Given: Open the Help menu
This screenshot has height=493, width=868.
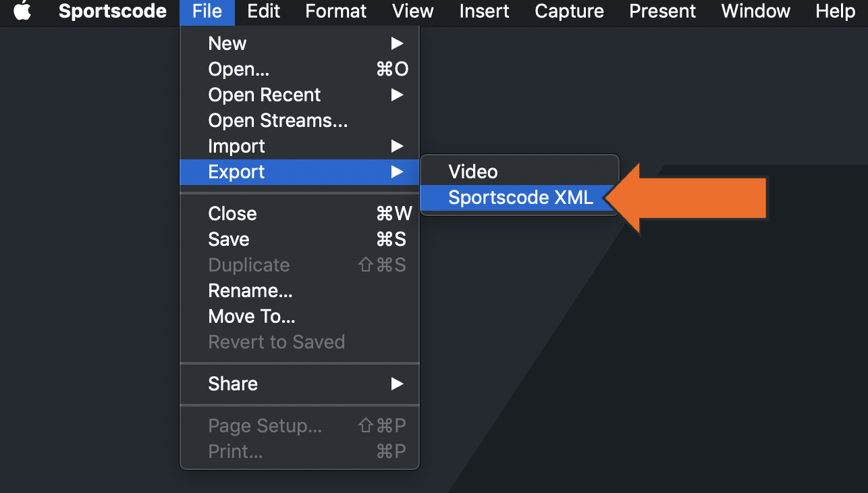Looking at the screenshot, I should 835,11.
